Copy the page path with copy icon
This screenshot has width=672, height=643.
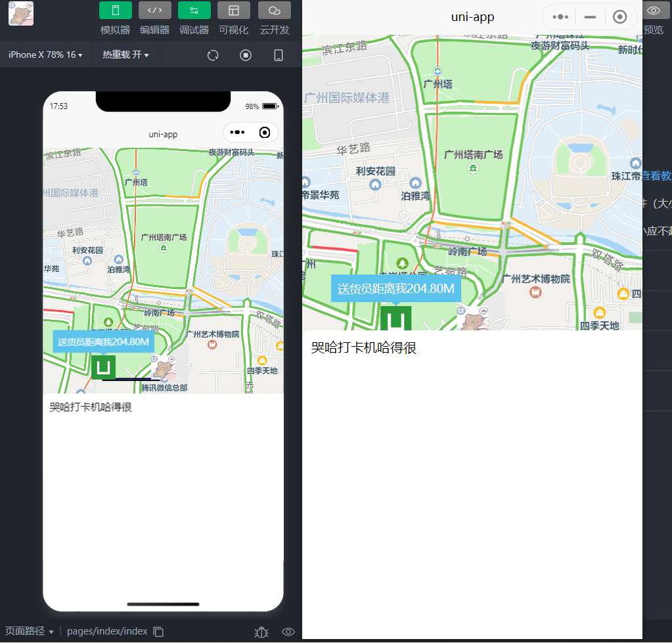[158, 631]
